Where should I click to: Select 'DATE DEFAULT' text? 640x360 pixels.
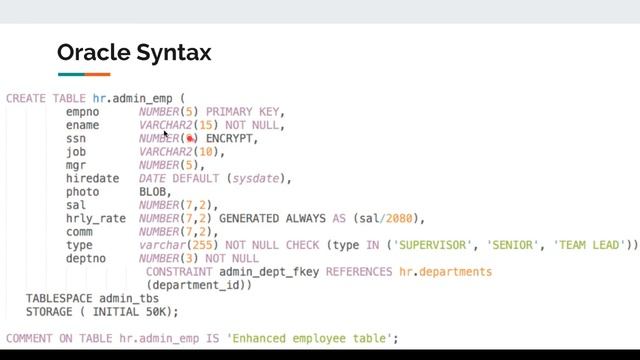179,179
